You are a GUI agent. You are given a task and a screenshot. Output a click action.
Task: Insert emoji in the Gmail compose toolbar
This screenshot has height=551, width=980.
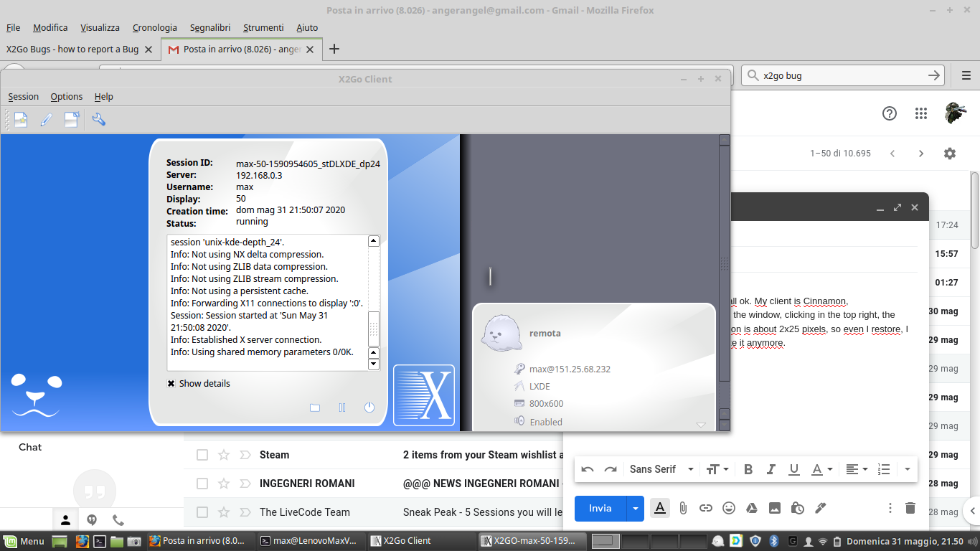point(729,508)
